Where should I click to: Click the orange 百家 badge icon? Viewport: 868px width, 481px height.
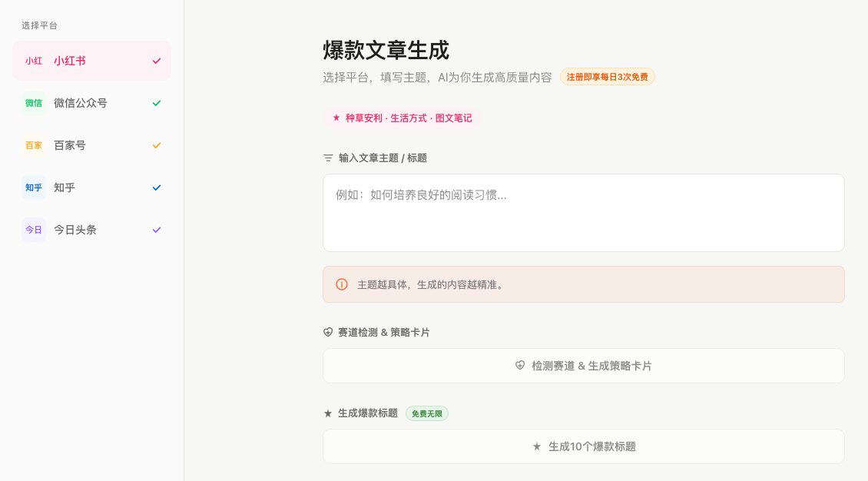(x=34, y=145)
